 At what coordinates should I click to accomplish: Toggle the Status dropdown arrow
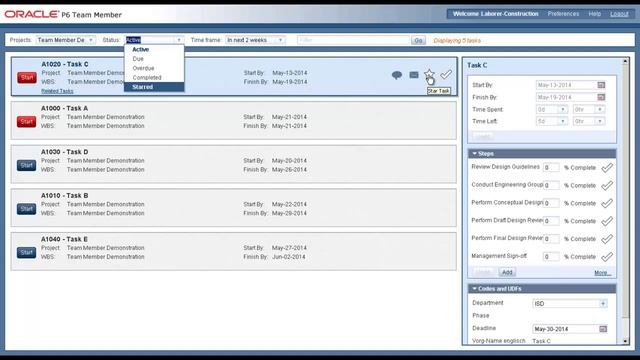(x=179, y=40)
